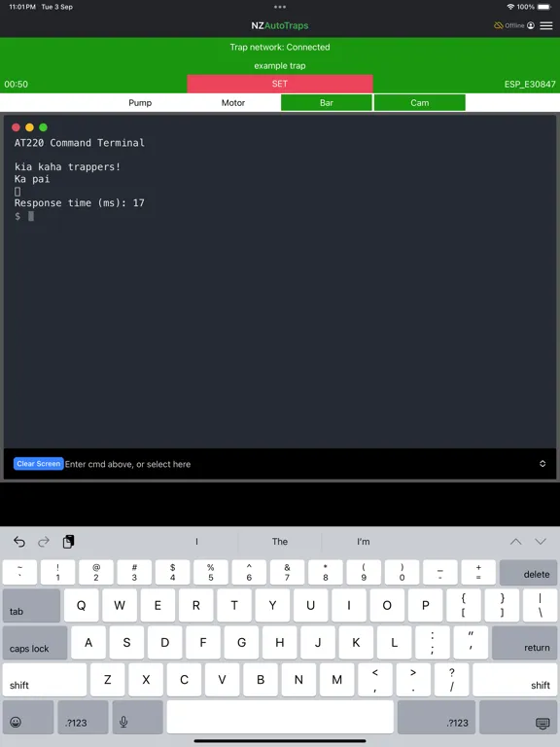Screen dimensions: 560x747
Task: Hide keyboard with the keyboard dismiss key
Action: (x=516, y=717)
